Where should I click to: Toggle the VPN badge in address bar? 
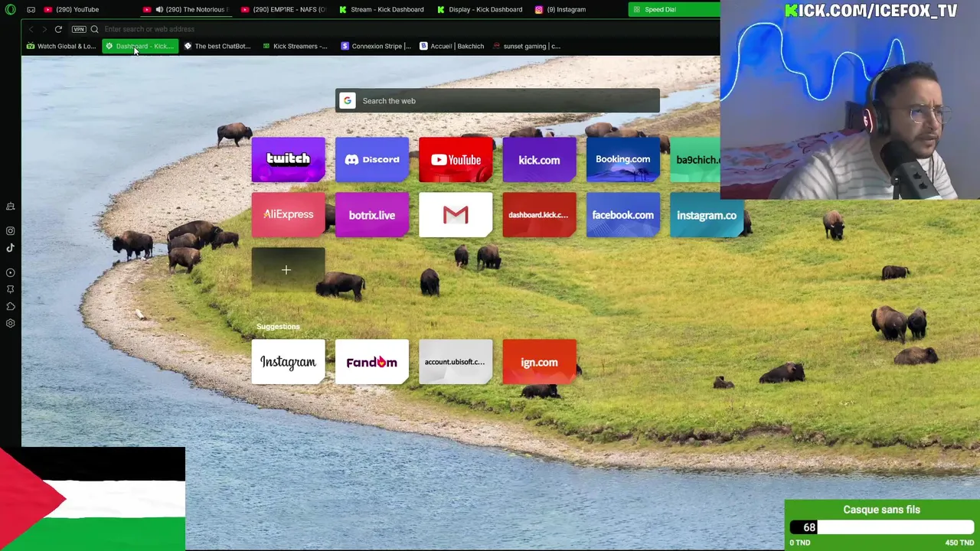point(79,29)
